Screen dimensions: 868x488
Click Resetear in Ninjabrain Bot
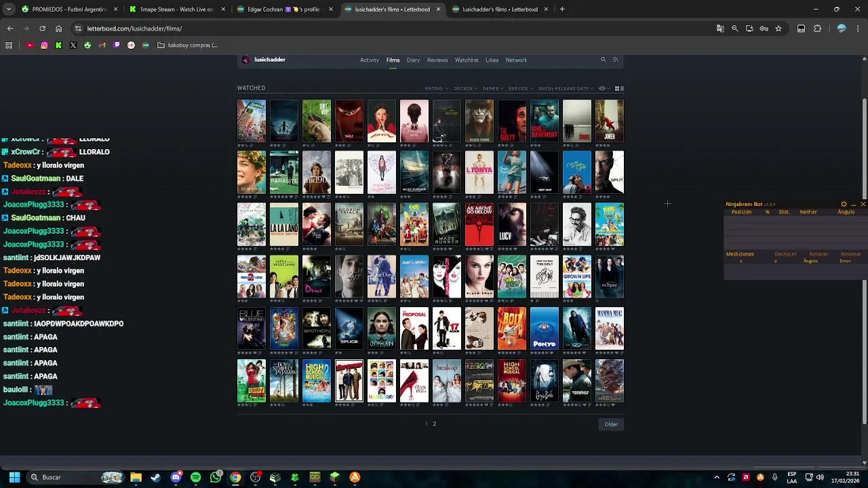click(x=851, y=254)
